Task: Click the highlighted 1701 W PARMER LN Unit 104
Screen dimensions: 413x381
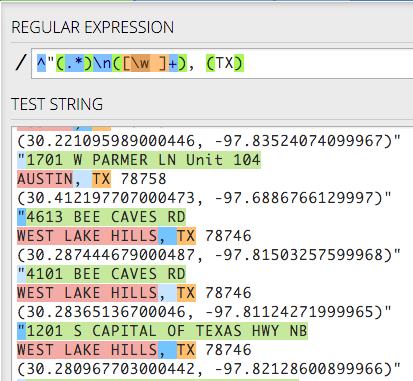Action: tap(143, 160)
